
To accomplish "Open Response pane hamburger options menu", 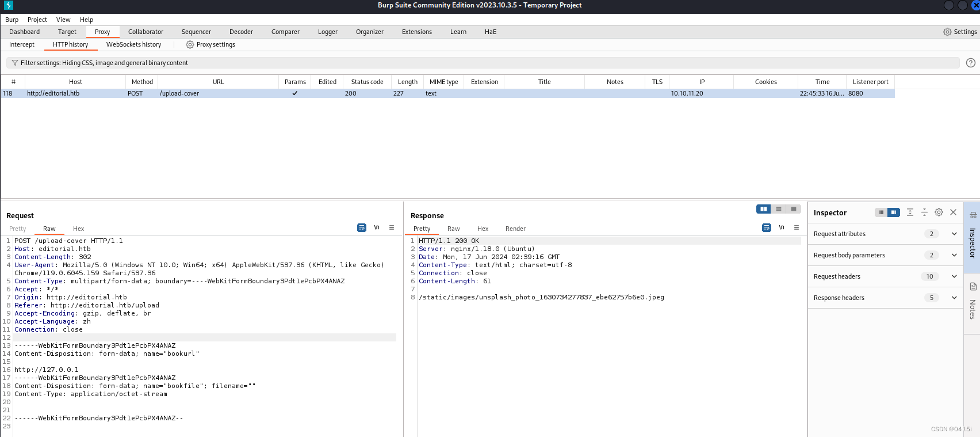I will (797, 228).
